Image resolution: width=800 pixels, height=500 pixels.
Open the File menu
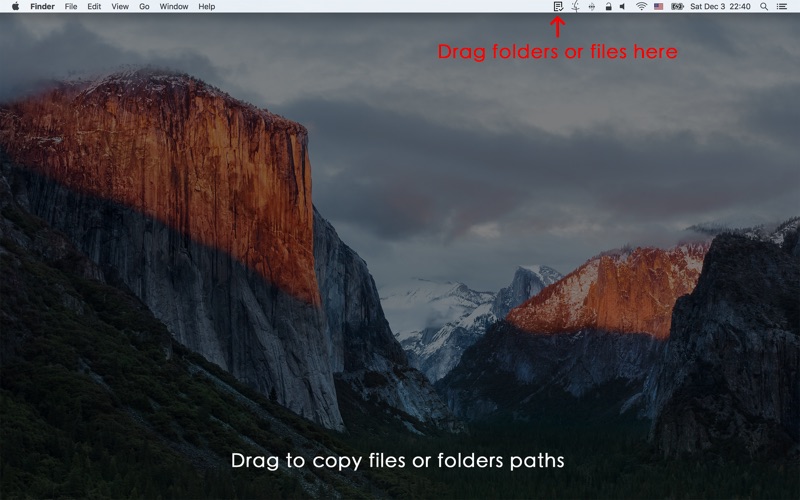click(x=71, y=6)
